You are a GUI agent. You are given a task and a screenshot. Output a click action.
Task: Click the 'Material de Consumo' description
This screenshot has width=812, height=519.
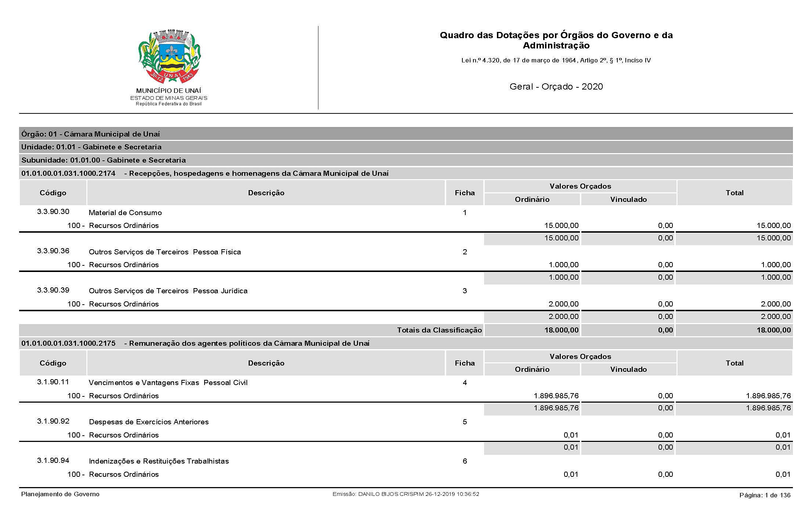[x=125, y=213]
